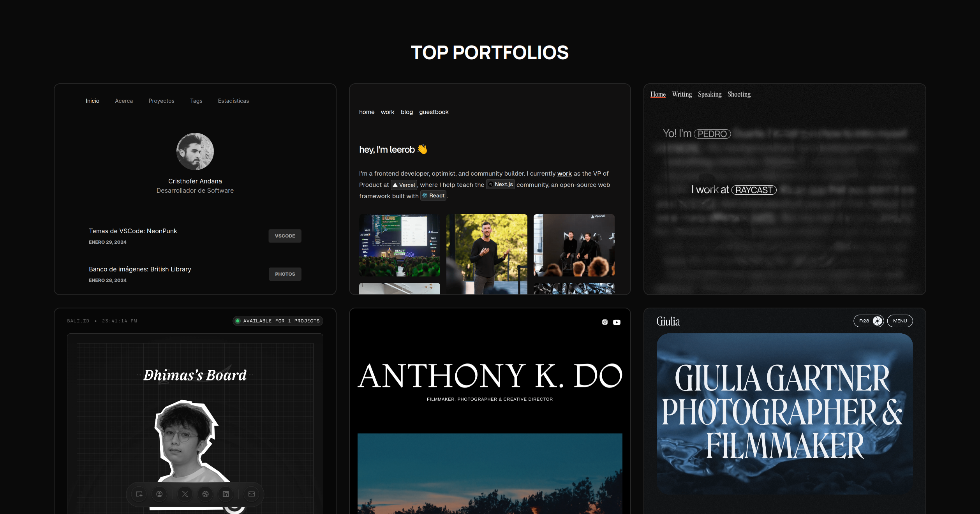Screen dimensions: 980x514
Task: Click "Desarrollador de Software" subtitle text
Action: pos(195,191)
